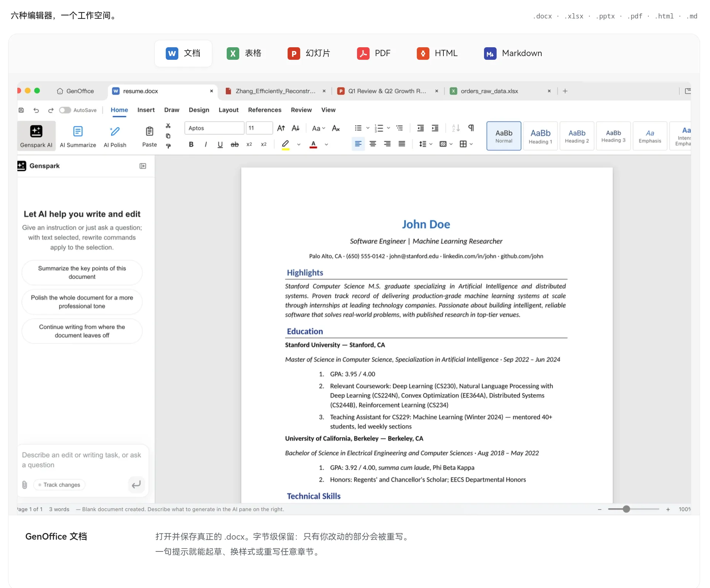The width and height of the screenshot is (710, 588).
Task: Toggle Track changes option
Action: tap(59, 485)
